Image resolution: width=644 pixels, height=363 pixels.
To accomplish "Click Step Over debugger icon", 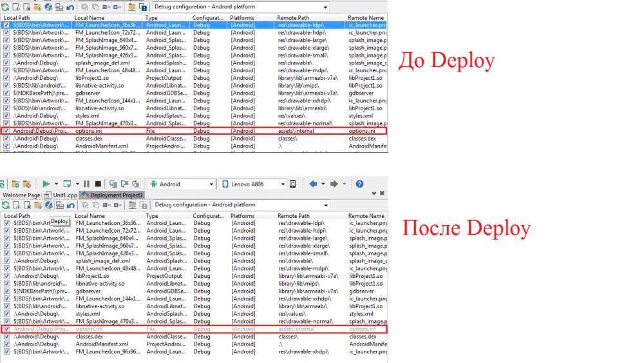I will [124, 184].
